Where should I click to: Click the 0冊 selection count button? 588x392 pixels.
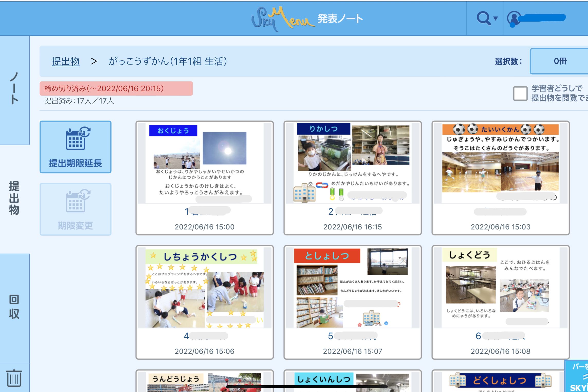(560, 61)
